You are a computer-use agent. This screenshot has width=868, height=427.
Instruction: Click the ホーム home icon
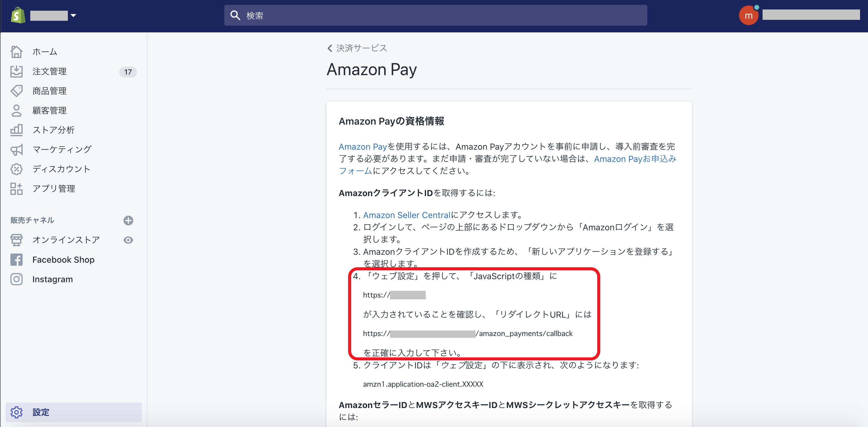[16, 52]
